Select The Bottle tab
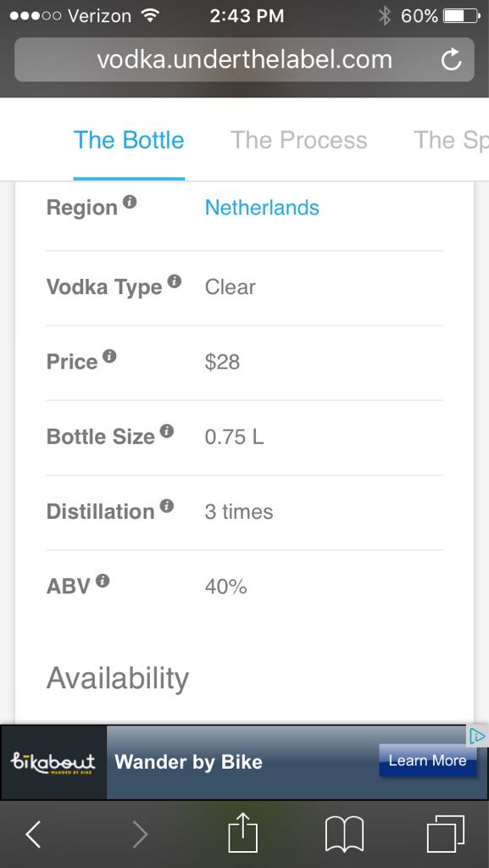Image resolution: width=489 pixels, height=868 pixels. pyautogui.click(x=129, y=141)
